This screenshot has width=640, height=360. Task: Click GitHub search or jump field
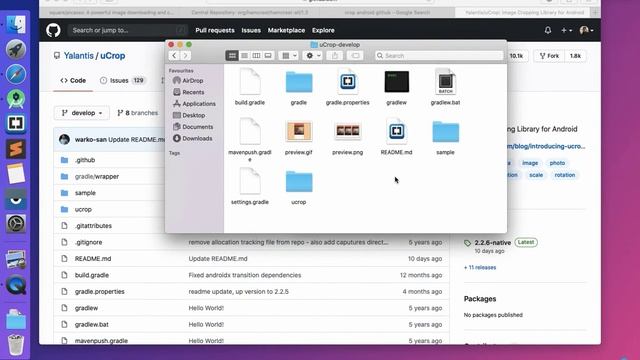click(128, 30)
